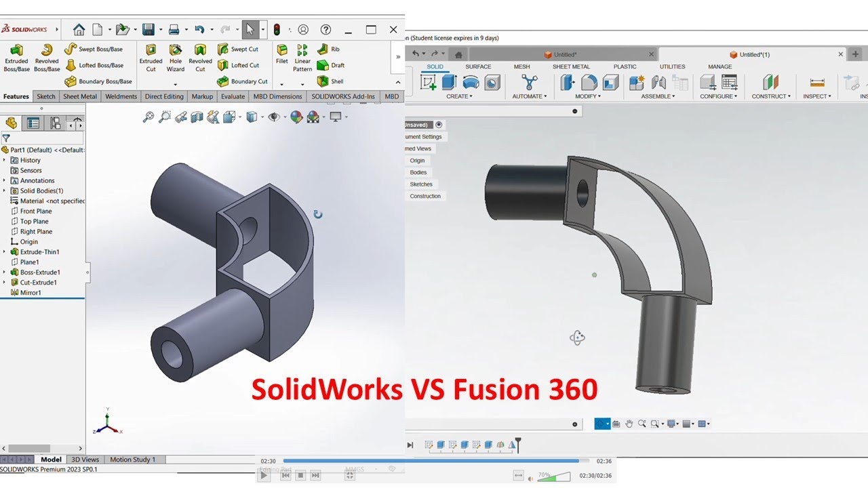This screenshot has height=488, width=868.
Task: Select the Draft tool
Action: pos(331,65)
